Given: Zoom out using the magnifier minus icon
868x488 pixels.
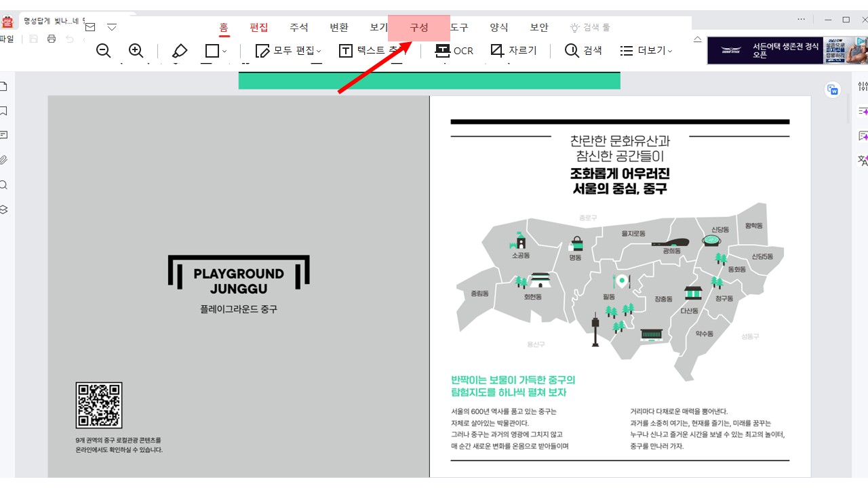Looking at the screenshot, I should pos(103,50).
